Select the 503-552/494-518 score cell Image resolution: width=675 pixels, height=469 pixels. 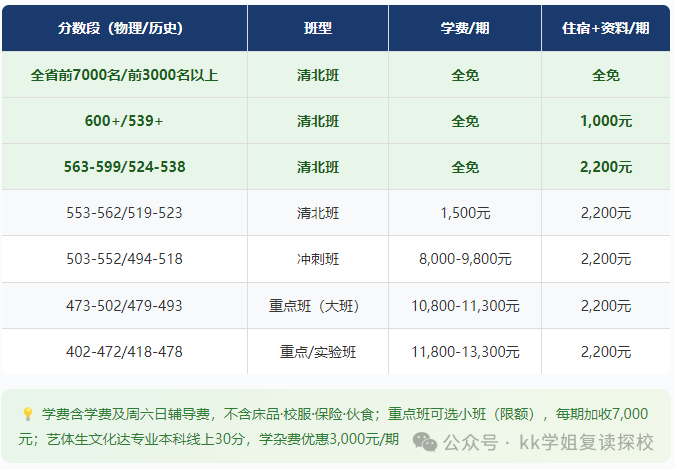(x=124, y=259)
